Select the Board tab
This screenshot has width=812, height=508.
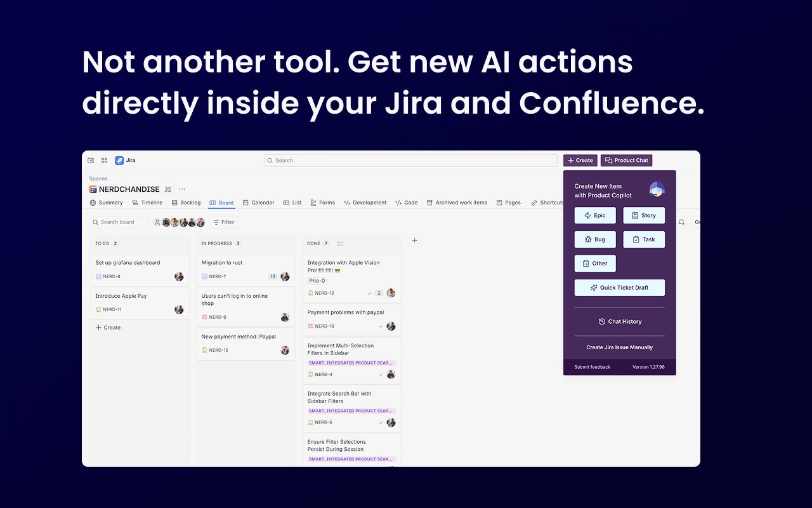click(x=222, y=203)
